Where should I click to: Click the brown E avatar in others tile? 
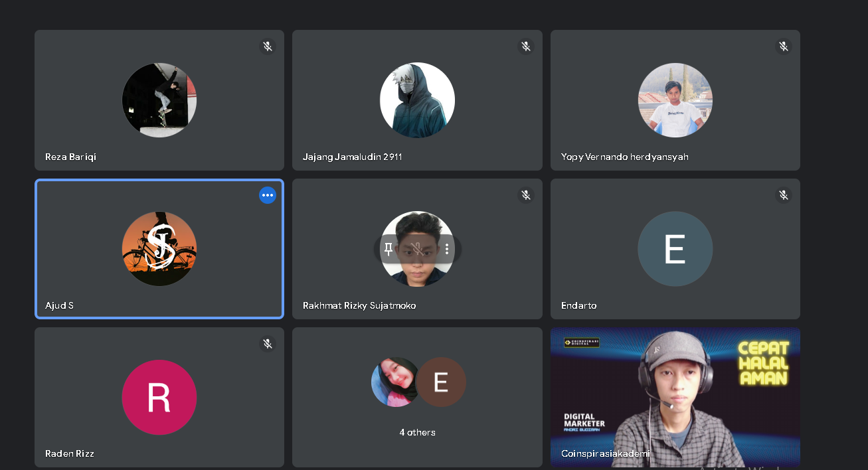[x=441, y=382]
